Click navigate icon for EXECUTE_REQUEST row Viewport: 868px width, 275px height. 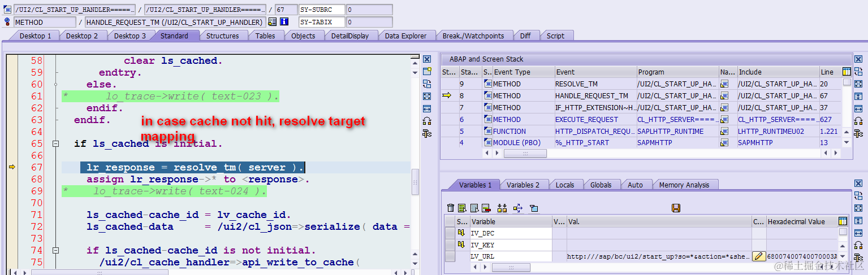(x=724, y=120)
